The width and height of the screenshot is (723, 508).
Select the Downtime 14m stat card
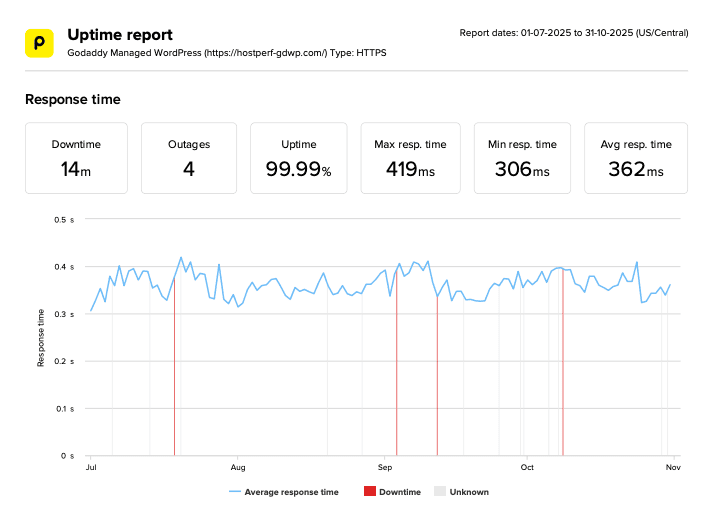click(x=76, y=158)
